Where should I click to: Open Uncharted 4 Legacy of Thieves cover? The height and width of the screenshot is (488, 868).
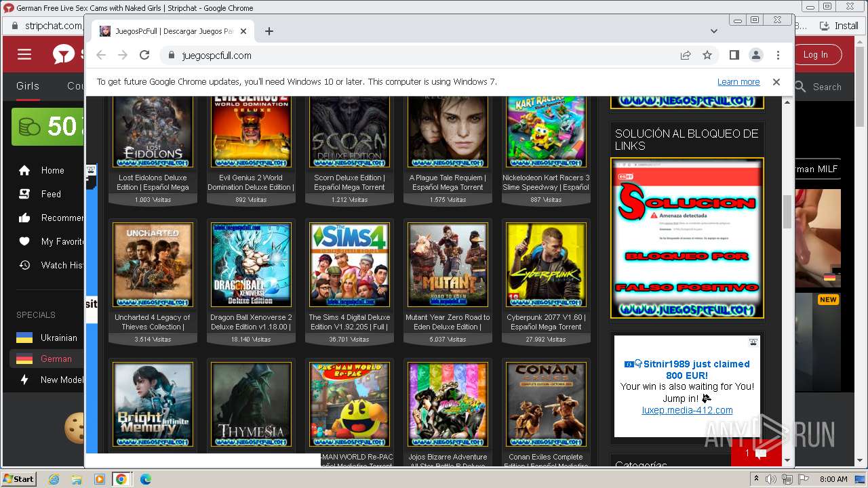pos(153,265)
